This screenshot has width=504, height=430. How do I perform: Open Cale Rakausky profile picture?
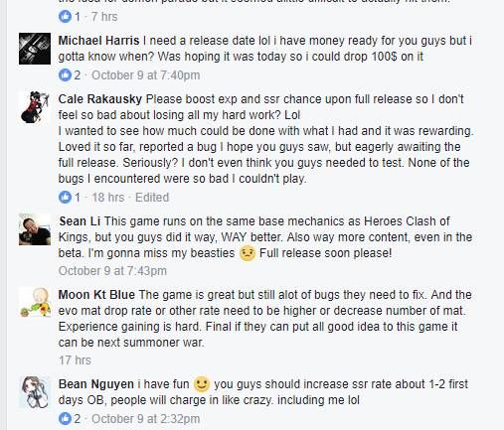point(35,107)
